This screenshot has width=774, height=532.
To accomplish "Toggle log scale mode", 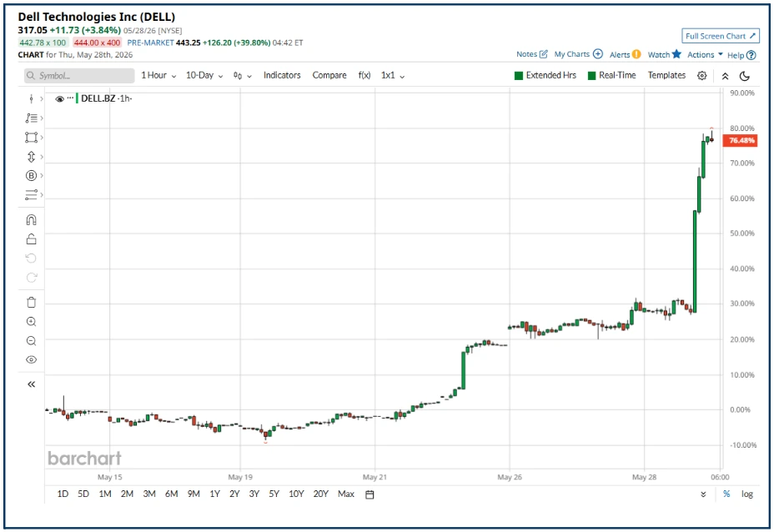I will click(746, 494).
